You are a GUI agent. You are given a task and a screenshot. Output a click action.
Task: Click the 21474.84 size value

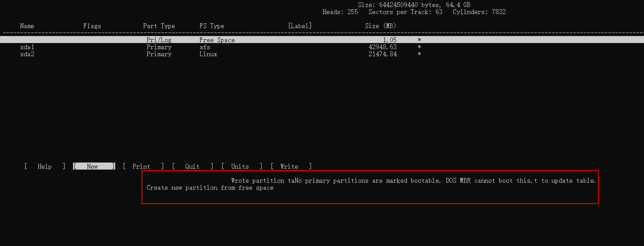383,54
